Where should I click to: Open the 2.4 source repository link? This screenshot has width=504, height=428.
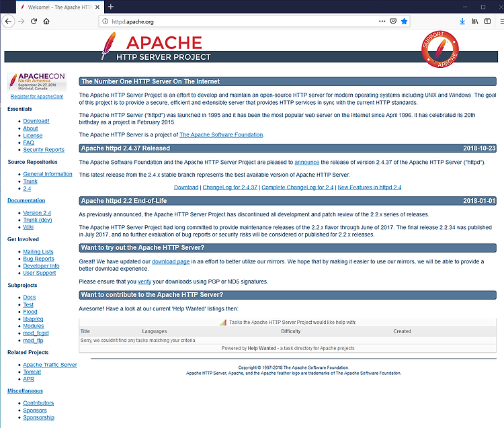point(27,189)
